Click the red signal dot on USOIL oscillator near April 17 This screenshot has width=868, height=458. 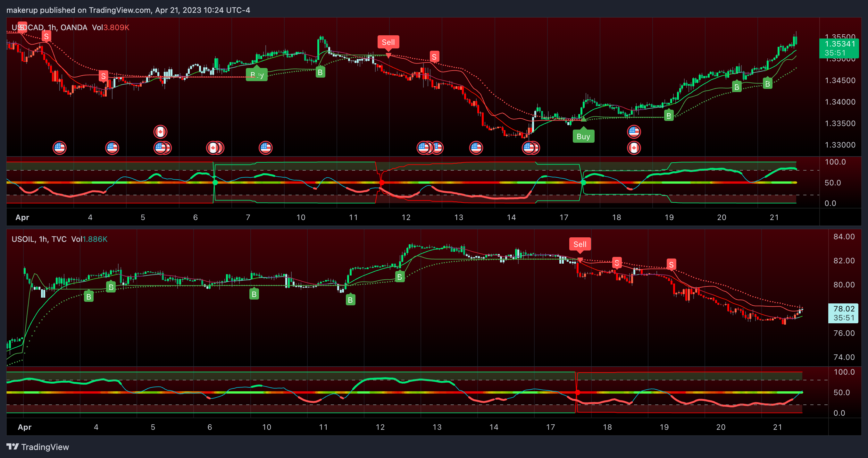click(x=578, y=393)
